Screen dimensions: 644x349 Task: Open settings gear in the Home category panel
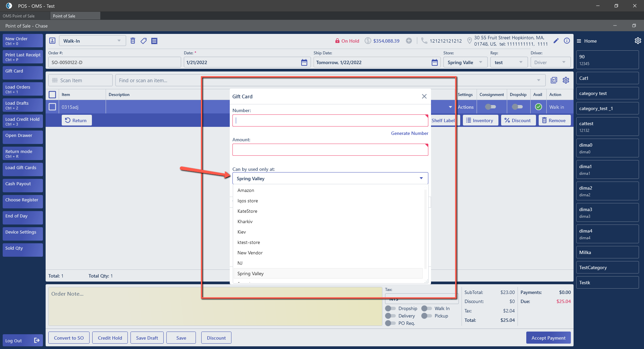(638, 41)
